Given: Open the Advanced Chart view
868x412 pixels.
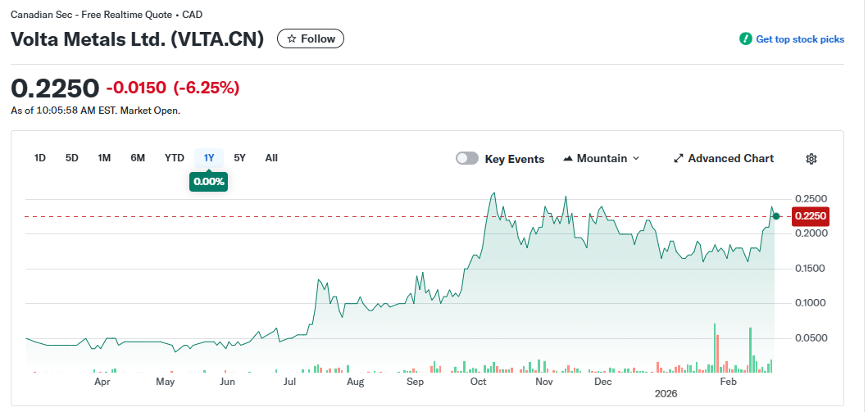Looking at the screenshot, I should pos(729,159).
